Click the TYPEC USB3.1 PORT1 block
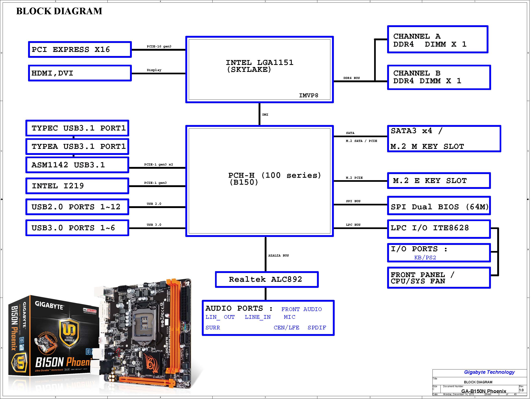532x399 pixels. [x=77, y=128]
